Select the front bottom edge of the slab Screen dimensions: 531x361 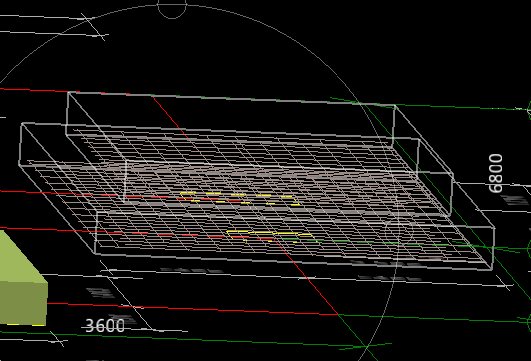(294, 262)
